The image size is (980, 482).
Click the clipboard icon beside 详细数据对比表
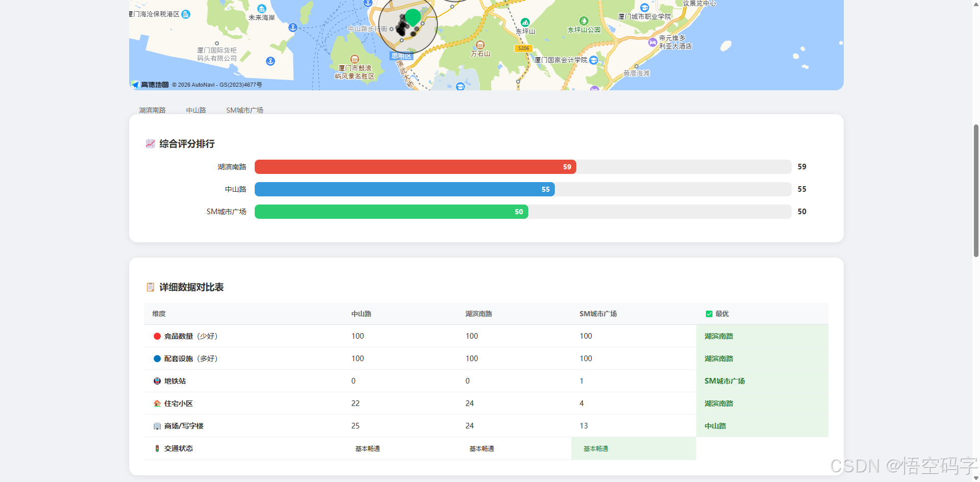(x=150, y=287)
